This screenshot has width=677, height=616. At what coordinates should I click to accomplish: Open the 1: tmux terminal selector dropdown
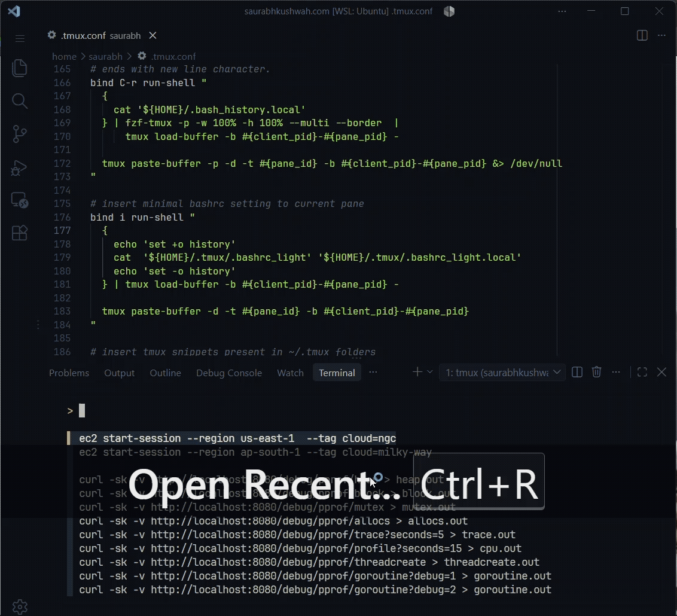point(502,373)
